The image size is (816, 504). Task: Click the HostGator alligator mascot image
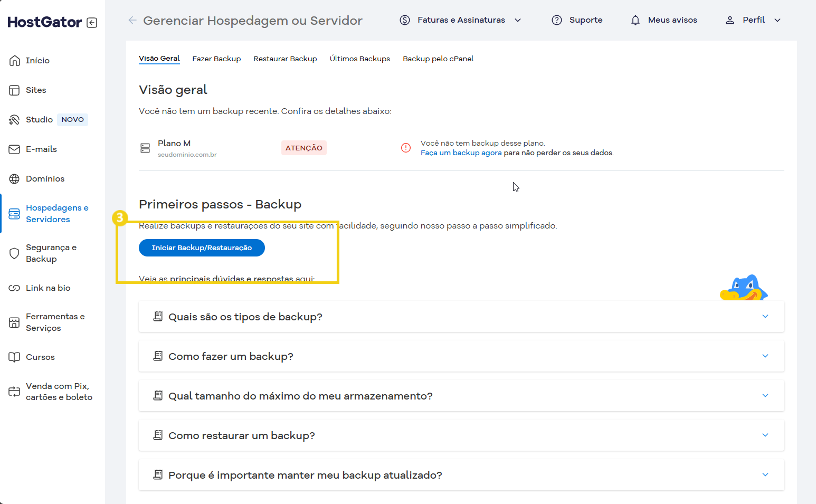tap(744, 288)
